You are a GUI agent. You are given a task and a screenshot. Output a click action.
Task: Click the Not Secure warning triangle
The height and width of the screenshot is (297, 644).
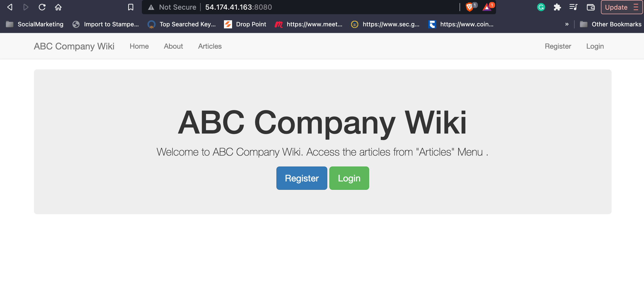(x=151, y=7)
